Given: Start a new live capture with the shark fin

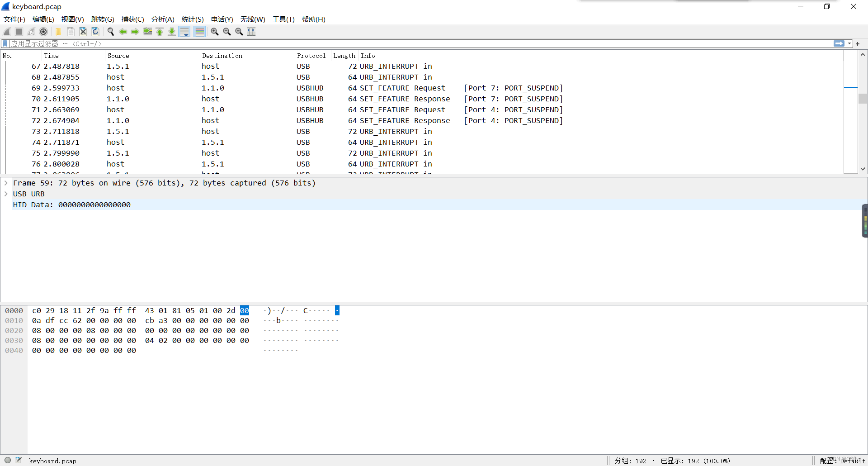Looking at the screenshot, I should [6, 32].
